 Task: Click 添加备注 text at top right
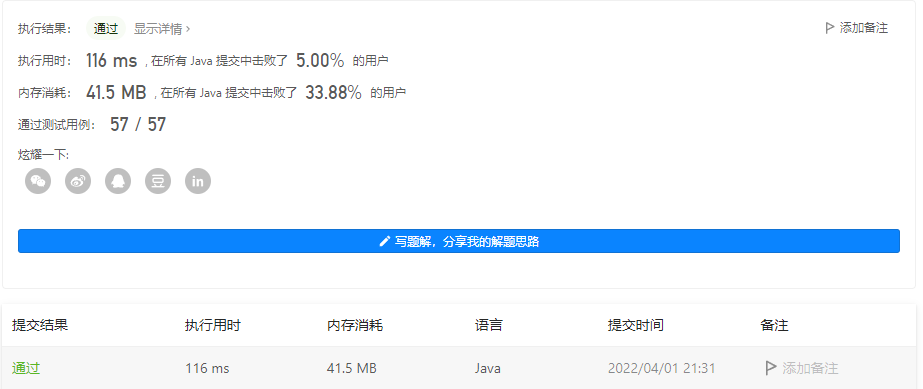pyautogui.click(x=864, y=28)
